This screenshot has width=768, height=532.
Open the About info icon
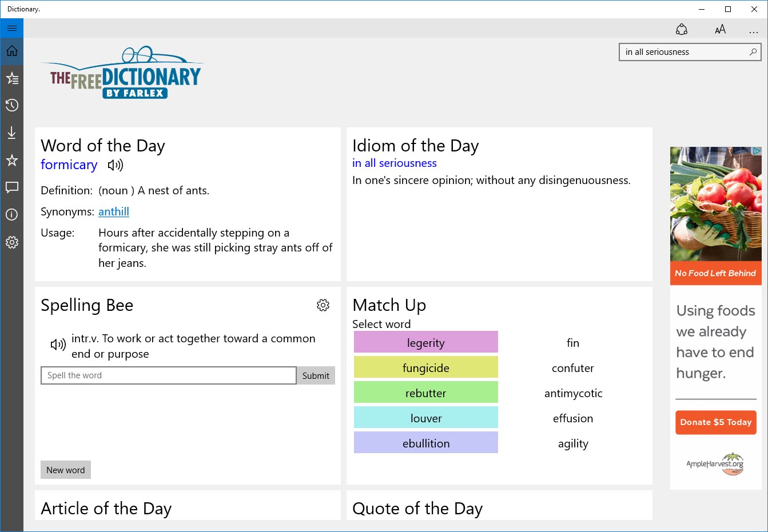[x=11, y=214]
